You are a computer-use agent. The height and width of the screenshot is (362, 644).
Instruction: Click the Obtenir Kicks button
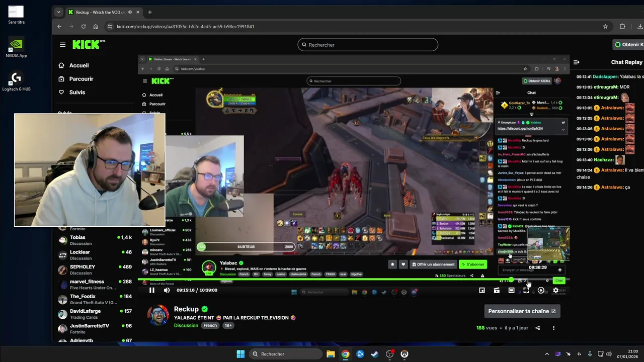click(628, 45)
